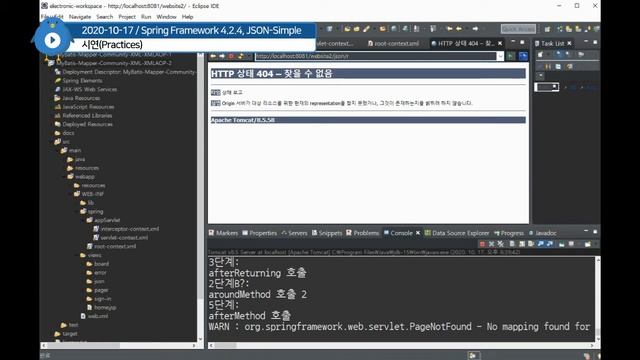Click the double X Remove All Terminated icon
The height and width of the screenshot is (360, 640).
point(500,244)
